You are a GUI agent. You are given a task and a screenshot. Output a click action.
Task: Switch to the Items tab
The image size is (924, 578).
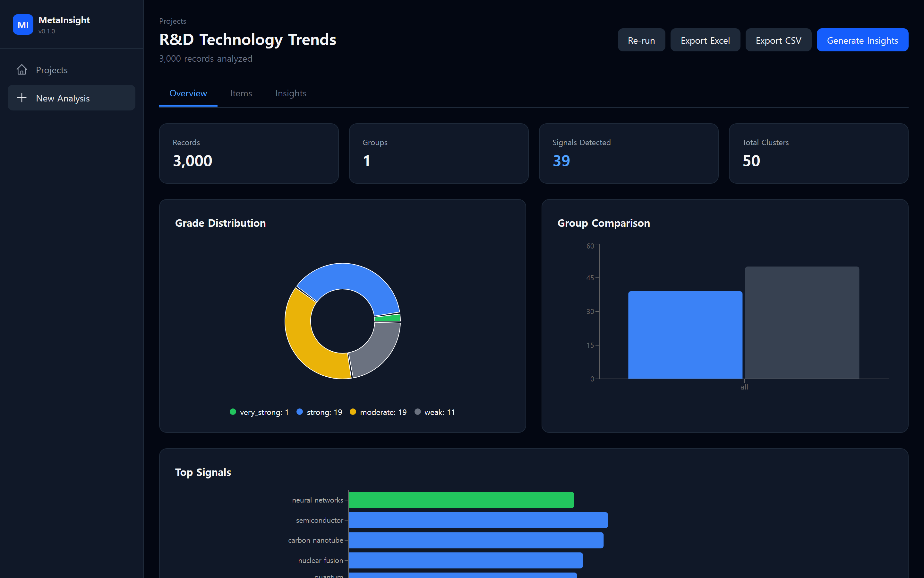point(241,93)
